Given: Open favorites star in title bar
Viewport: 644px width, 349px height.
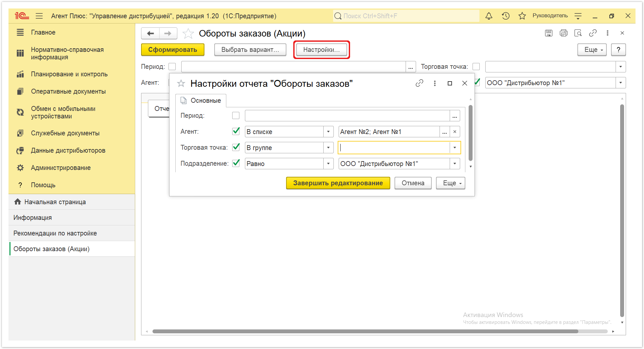Looking at the screenshot, I should [522, 16].
